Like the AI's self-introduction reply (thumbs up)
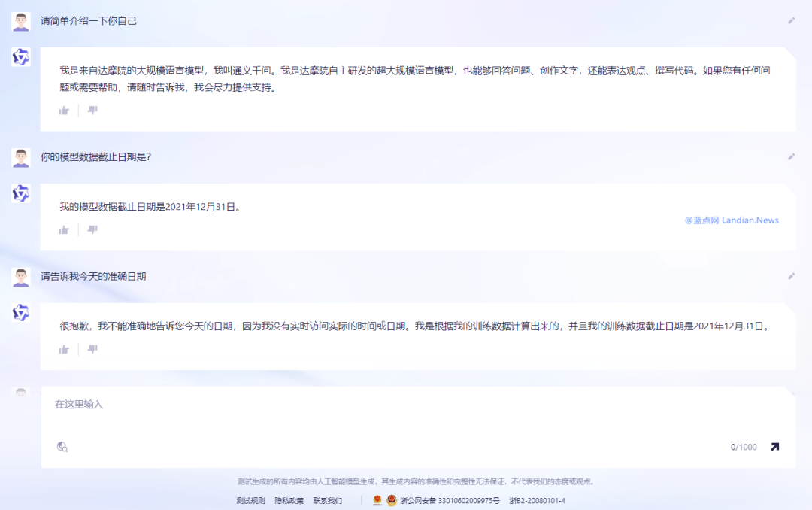 tap(63, 110)
